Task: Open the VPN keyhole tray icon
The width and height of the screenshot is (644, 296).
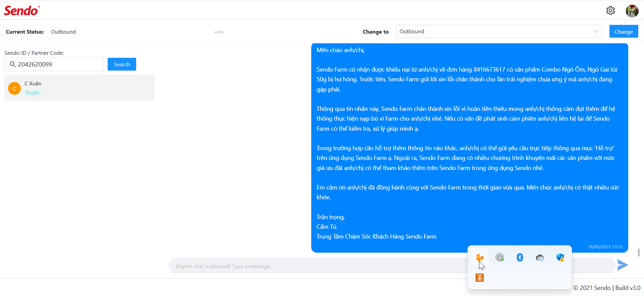Action: 500,258
